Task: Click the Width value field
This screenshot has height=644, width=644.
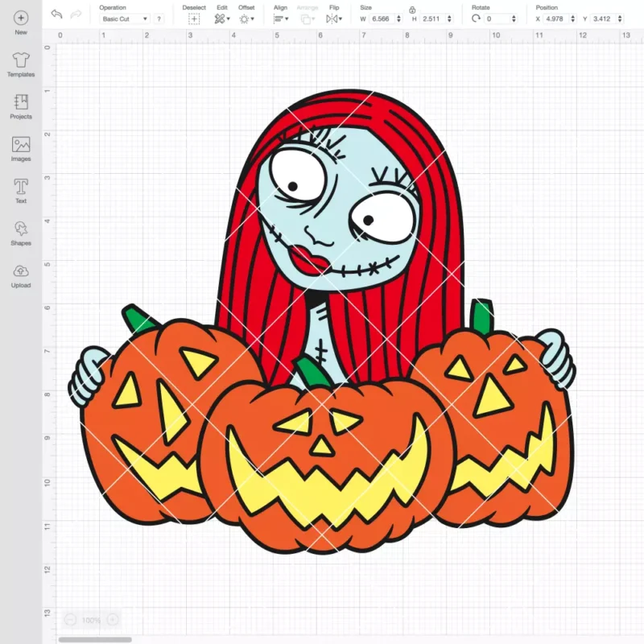Action: (382, 19)
